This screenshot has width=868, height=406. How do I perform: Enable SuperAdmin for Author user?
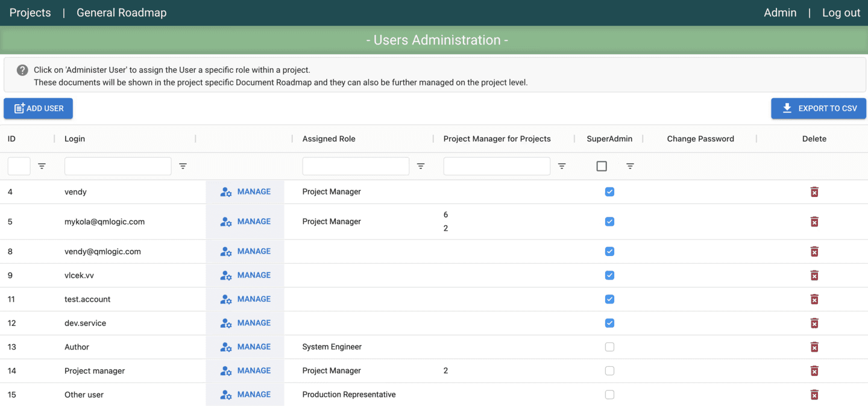pyautogui.click(x=609, y=347)
